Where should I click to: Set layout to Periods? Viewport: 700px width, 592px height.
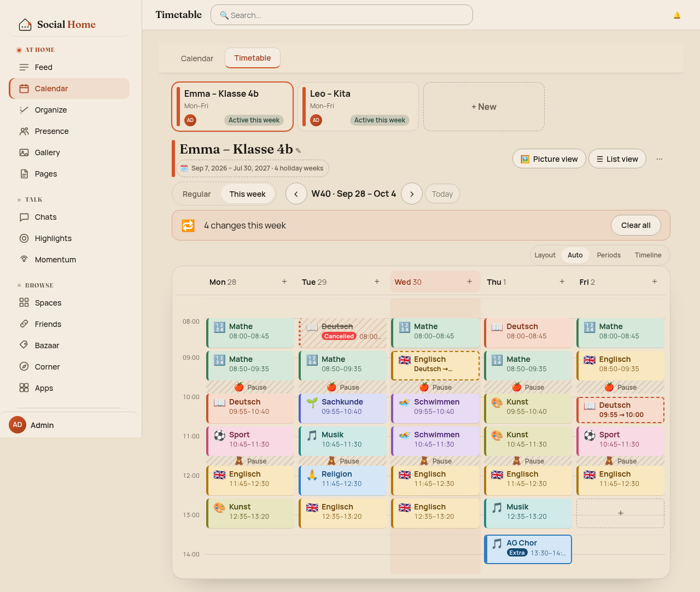(x=609, y=255)
